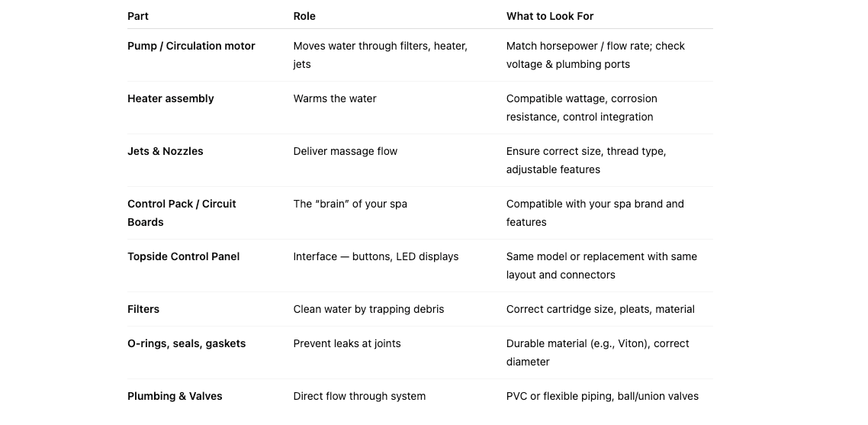
Task: Click 'The "brain" of your spa' text
Action: click(x=350, y=204)
